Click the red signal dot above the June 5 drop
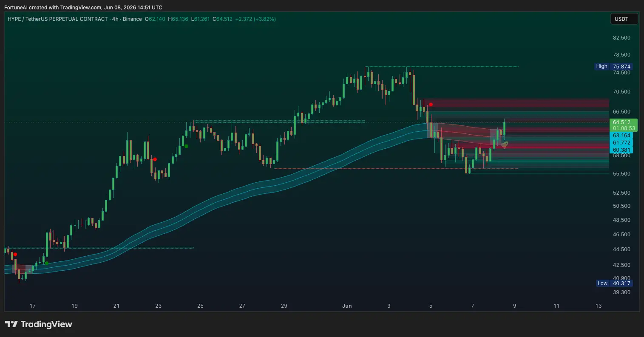 tap(431, 105)
